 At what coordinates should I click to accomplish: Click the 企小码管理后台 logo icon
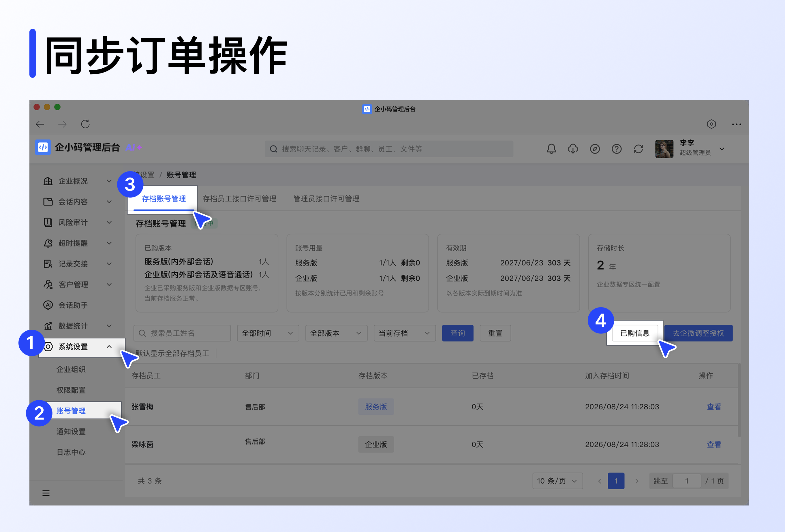tap(43, 148)
